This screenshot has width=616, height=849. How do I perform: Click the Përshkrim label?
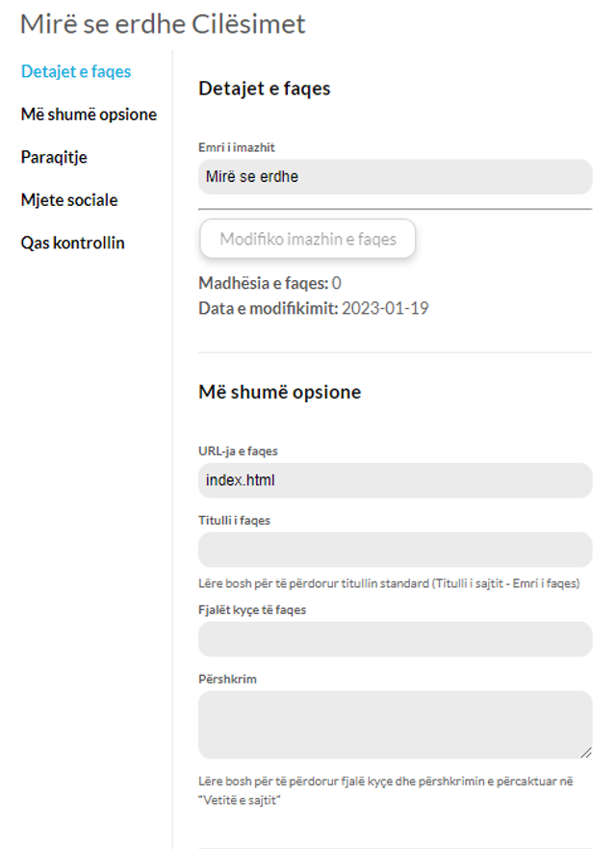pyautogui.click(x=227, y=679)
